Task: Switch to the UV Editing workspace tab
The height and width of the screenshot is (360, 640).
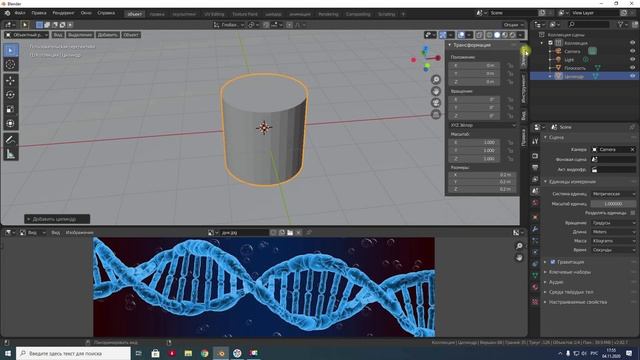Action: pyautogui.click(x=214, y=14)
